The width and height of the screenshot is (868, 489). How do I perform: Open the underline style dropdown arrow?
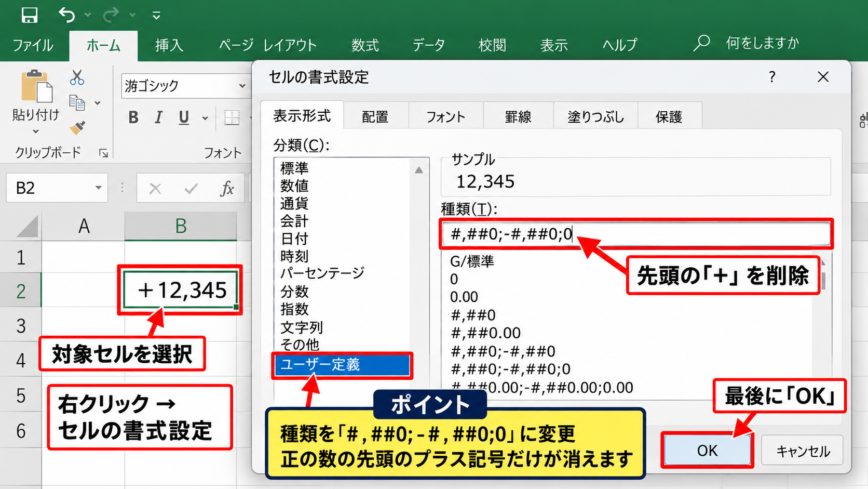pos(205,118)
